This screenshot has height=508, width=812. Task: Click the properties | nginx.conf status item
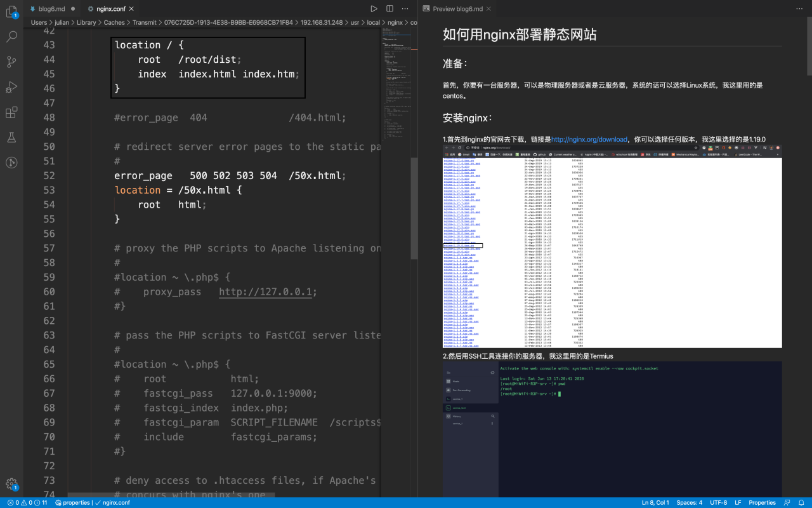pos(93,502)
